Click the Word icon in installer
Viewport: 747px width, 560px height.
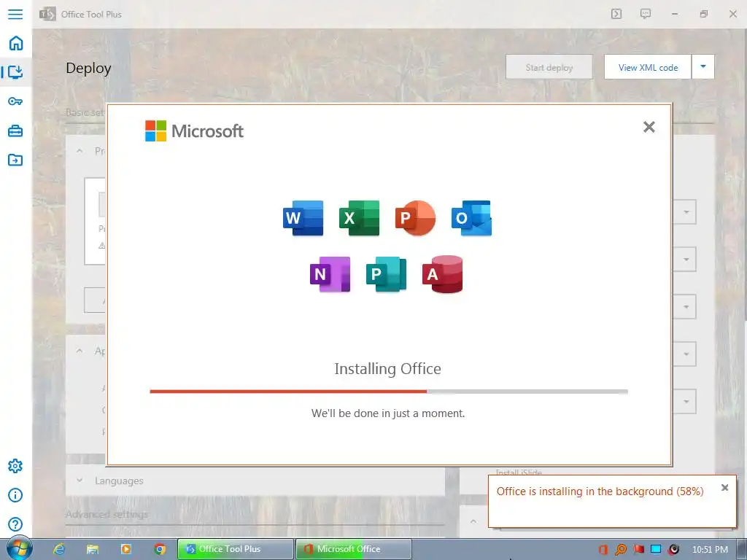tap(303, 218)
